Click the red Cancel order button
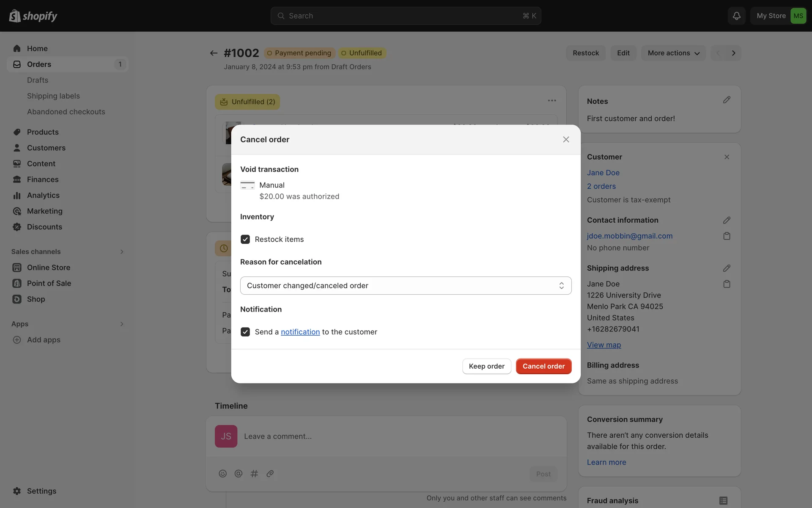Image resolution: width=812 pixels, height=508 pixels. point(543,366)
